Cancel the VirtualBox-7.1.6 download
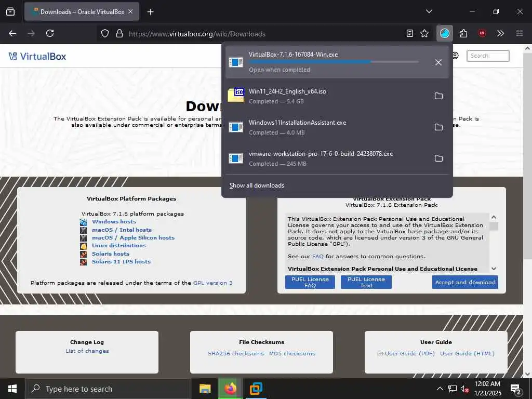Screen dimensions: 532x399 pyautogui.click(x=438, y=62)
